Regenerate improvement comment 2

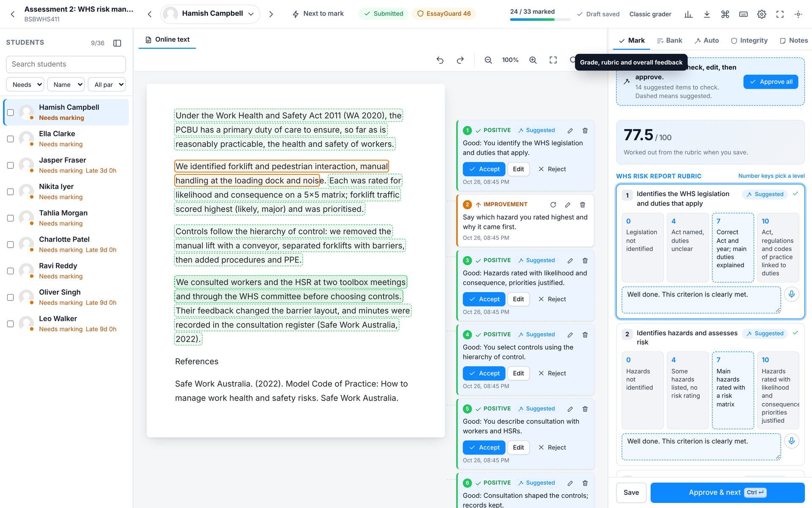[x=553, y=204]
